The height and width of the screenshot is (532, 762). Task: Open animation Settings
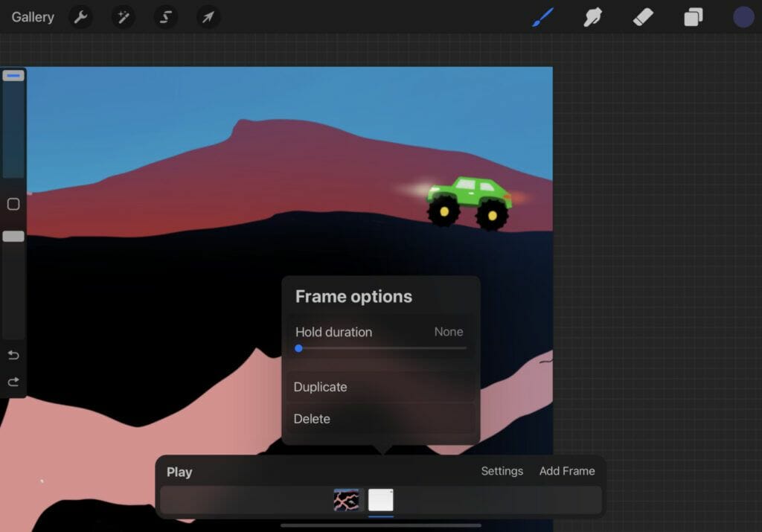(502, 471)
